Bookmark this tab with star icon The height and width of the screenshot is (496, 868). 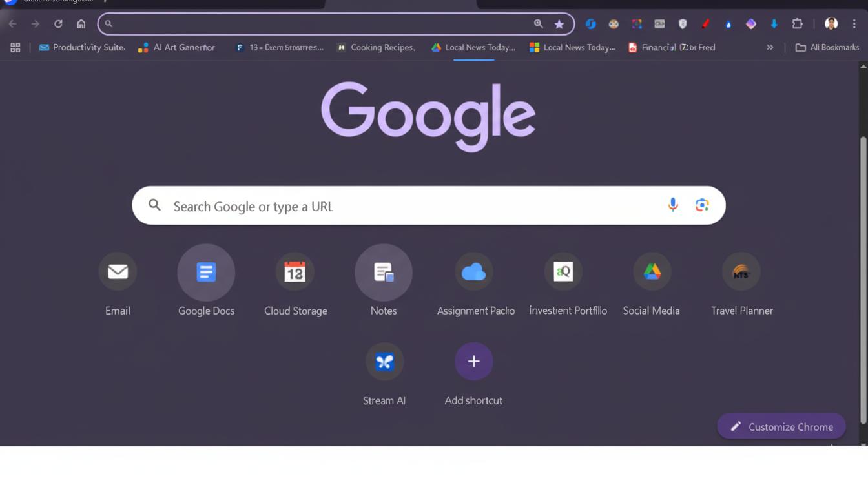tap(559, 24)
